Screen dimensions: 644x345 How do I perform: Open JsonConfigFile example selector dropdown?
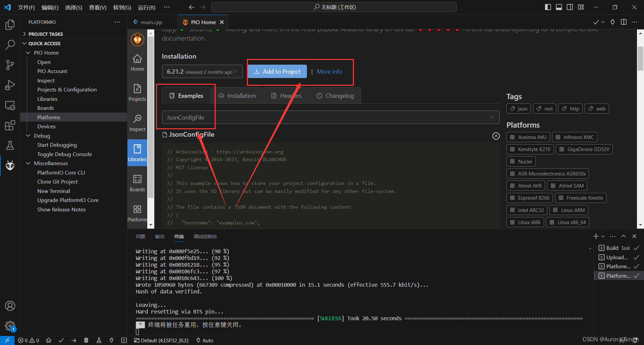331,117
